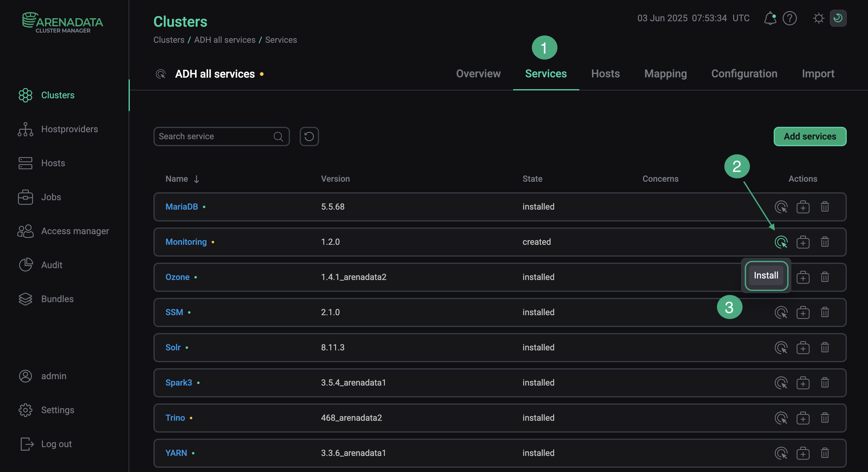
Task: Open the Configuration tab
Action: (744, 74)
